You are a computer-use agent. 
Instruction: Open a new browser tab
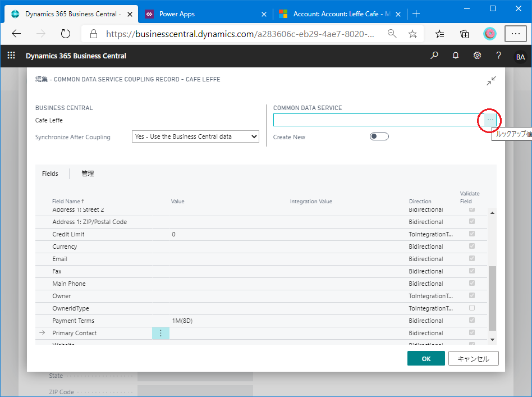point(416,14)
